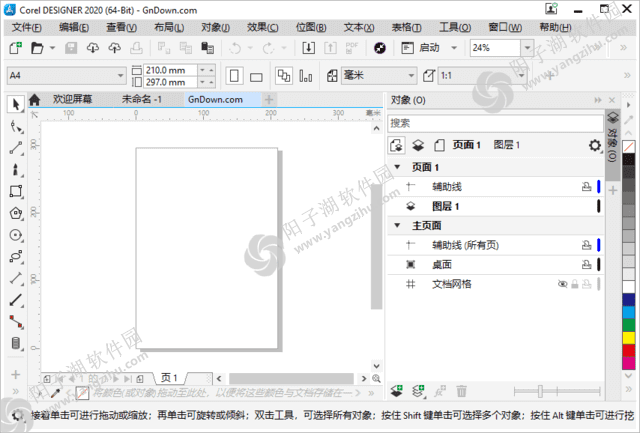Image resolution: width=640 pixels, height=433 pixels.
Task: Click the Home icon beside welcome tab
Action: pyautogui.click(x=35, y=100)
